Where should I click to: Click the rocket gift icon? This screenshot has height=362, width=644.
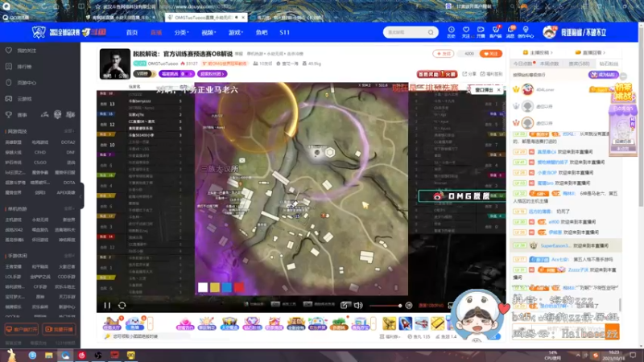point(406,323)
